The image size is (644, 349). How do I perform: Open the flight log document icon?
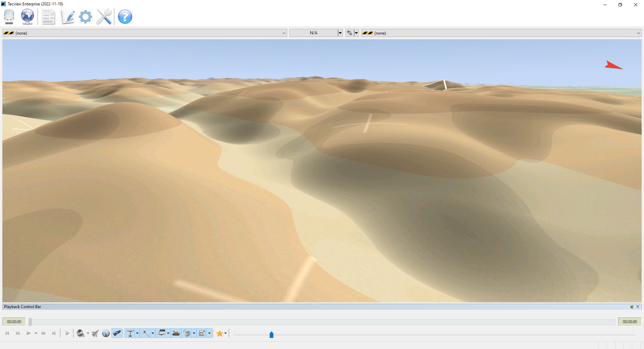pyautogui.click(x=48, y=17)
